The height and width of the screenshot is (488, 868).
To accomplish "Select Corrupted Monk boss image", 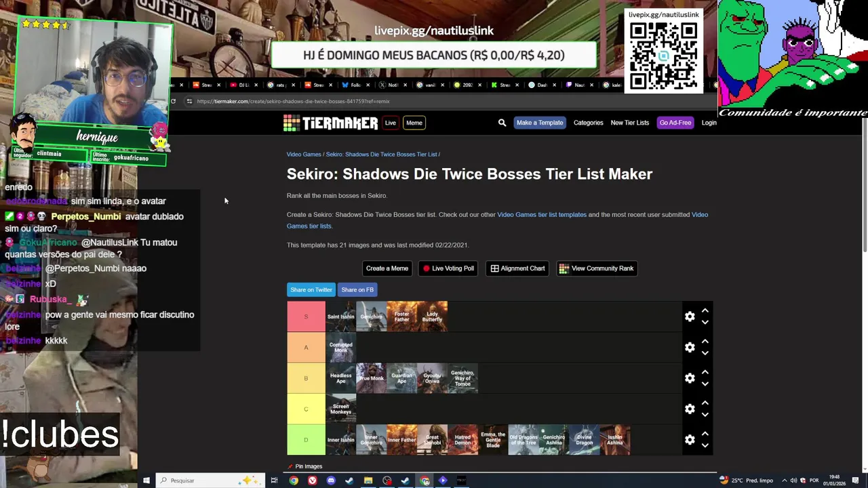I will pyautogui.click(x=340, y=348).
